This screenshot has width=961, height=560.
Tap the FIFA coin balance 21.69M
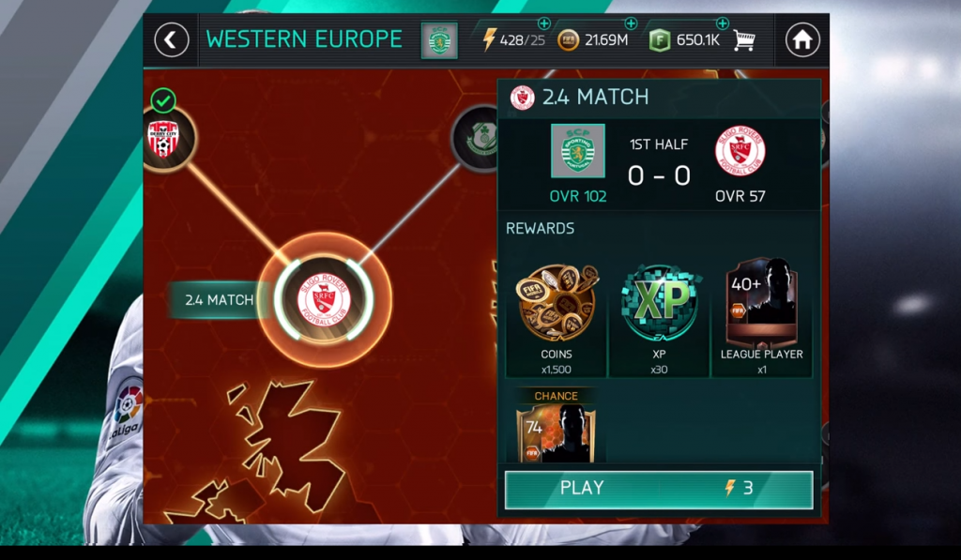(593, 40)
